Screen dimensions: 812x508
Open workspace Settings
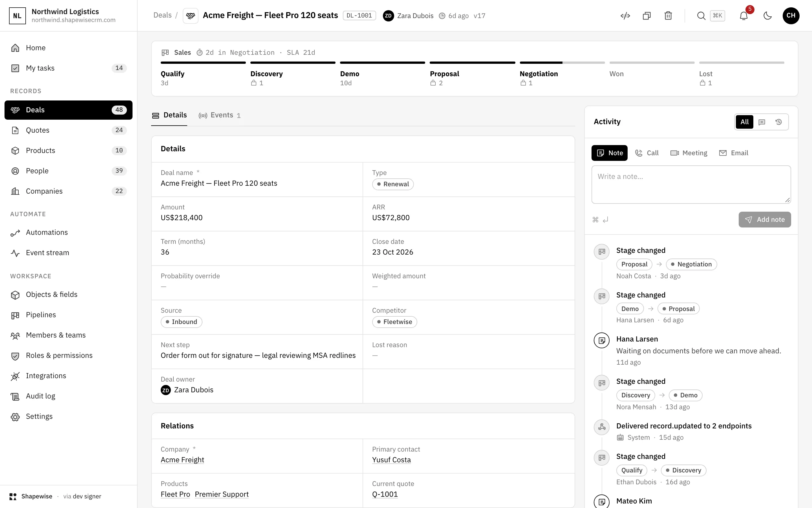pyautogui.click(x=69, y=417)
